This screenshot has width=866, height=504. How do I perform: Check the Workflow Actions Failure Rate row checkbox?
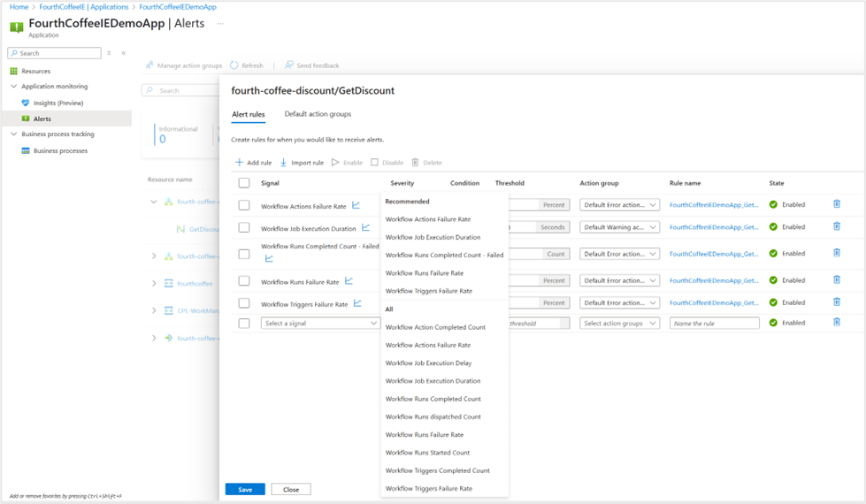[x=244, y=205]
